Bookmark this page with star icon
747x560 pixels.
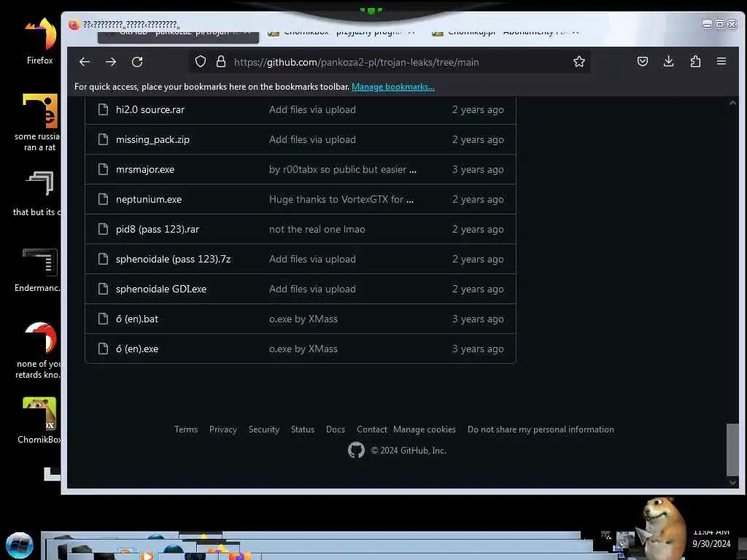(578, 61)
